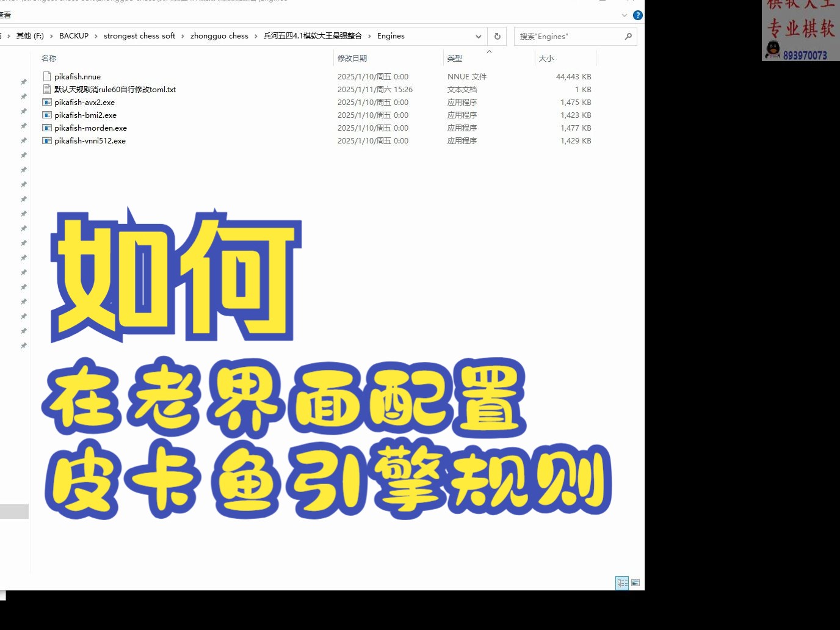
Task: Select pikafish-morden.exe icon
Action: (47, 128)
